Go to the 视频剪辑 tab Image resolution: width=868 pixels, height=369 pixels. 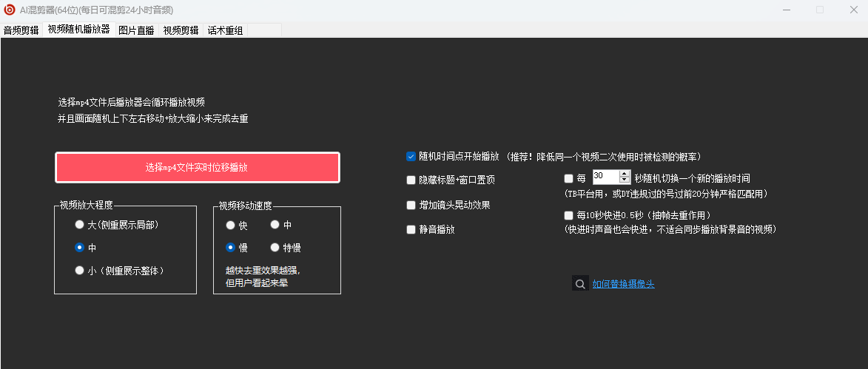click(181, 30)
